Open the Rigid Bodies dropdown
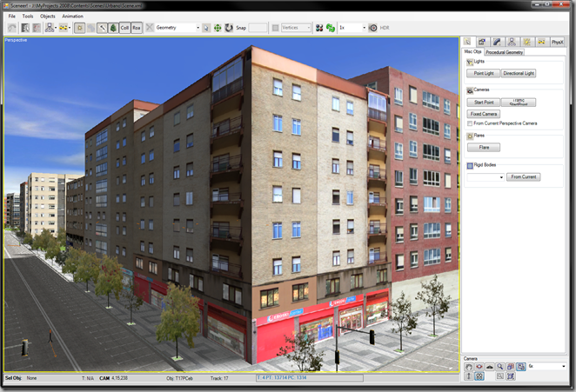Screen dimensions: 576x392 click(486, 177)
